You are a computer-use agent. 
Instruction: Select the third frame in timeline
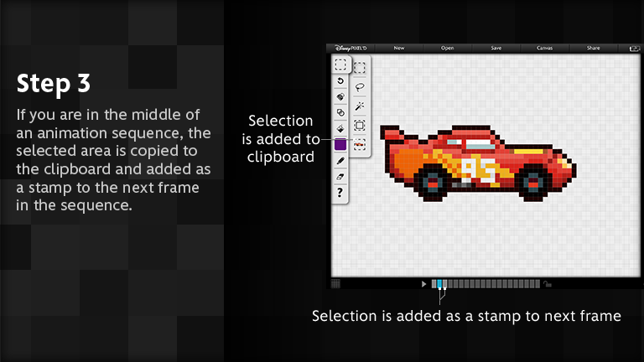(x=444, y=283)
